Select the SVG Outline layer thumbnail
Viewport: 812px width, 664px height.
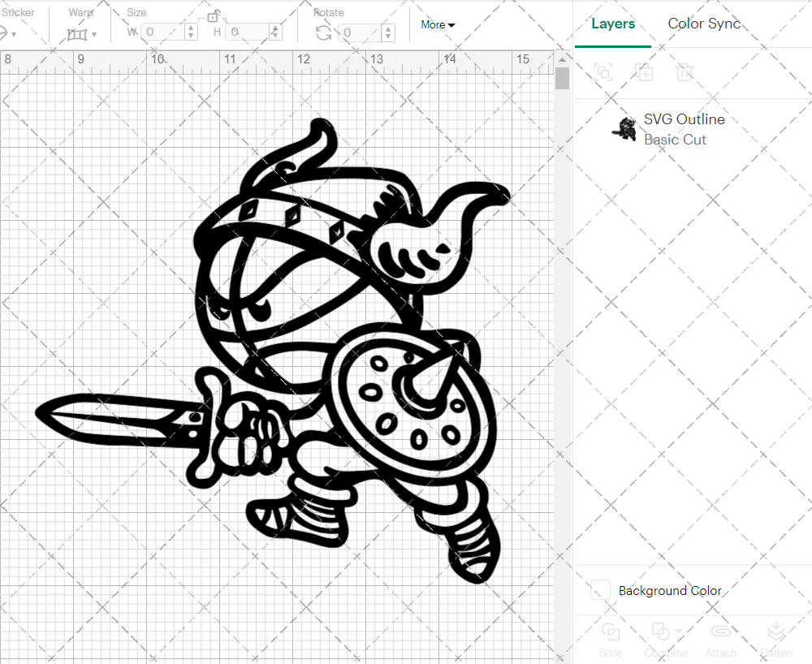tap(624, 128)
